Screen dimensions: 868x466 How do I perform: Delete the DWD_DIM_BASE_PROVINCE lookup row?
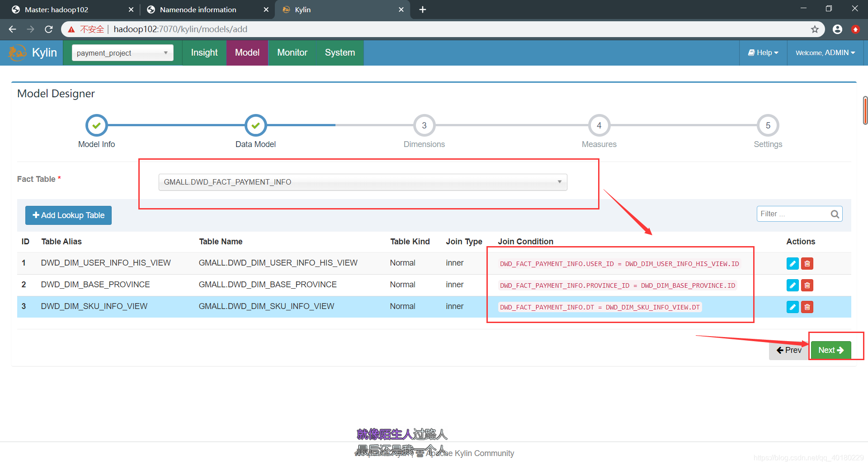(807, 285)
